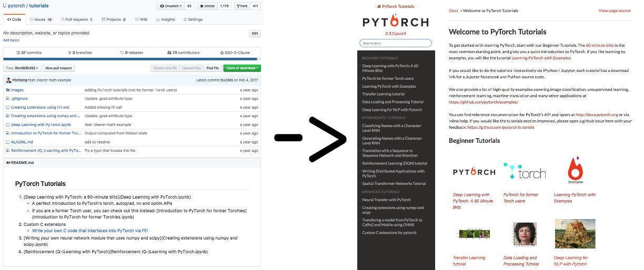Open the 70 contributors link
This screenshot has height=270, width=644.
[183, 53]
